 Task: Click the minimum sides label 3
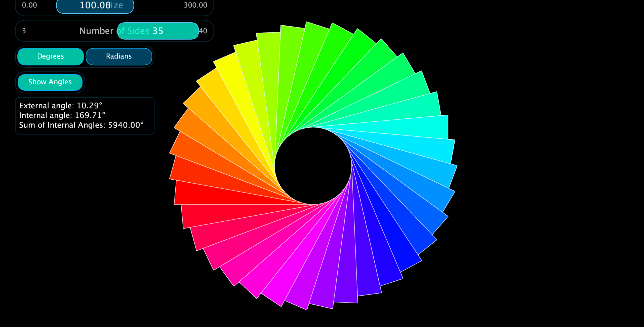point(23,31)
